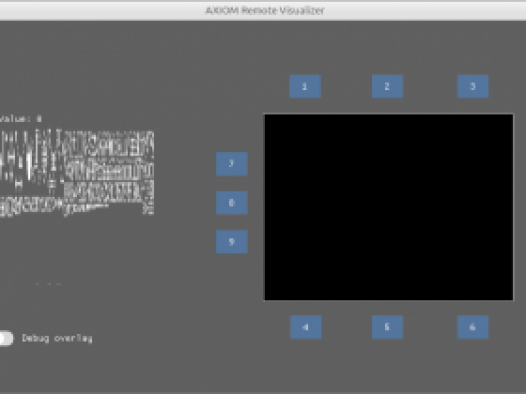This screenshot has height=394, width=526.
Task: Activate the blue button numbered 3
Action: (x=473, y=87)
